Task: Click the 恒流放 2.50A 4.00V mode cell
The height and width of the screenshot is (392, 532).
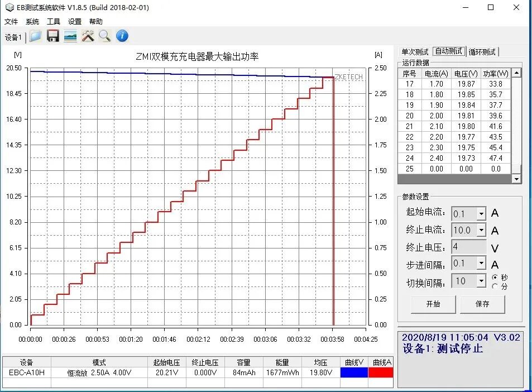Action: coord(99,372)
